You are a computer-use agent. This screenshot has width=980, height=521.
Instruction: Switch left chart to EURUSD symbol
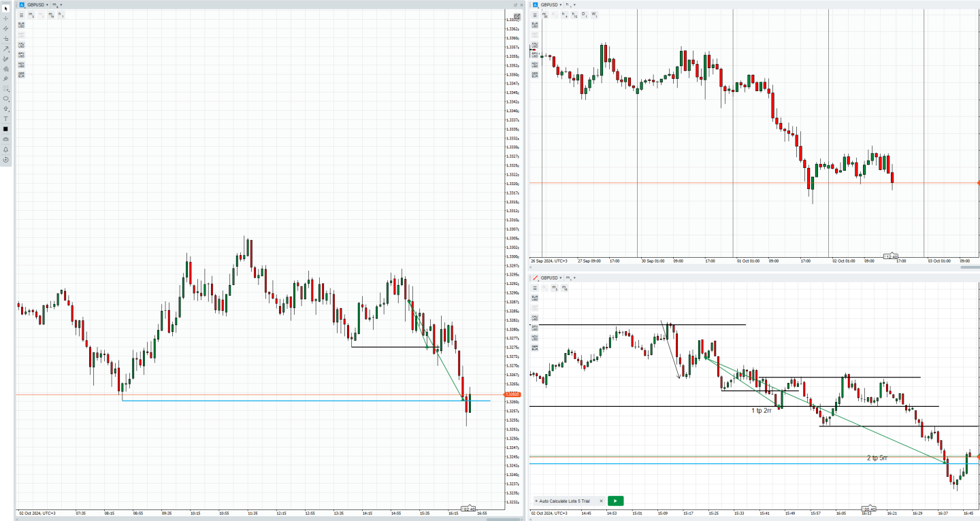(x=21, y=25)
